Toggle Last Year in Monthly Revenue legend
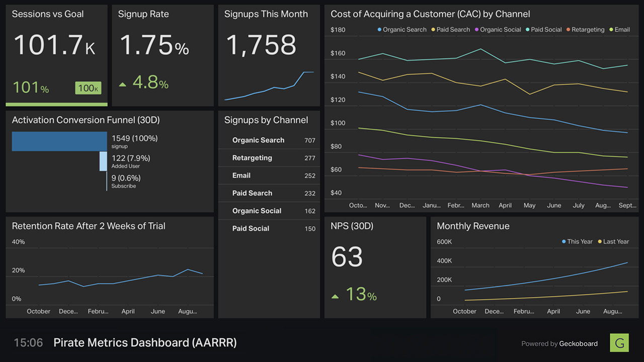644x362 pixels. [x=613, y=242]
